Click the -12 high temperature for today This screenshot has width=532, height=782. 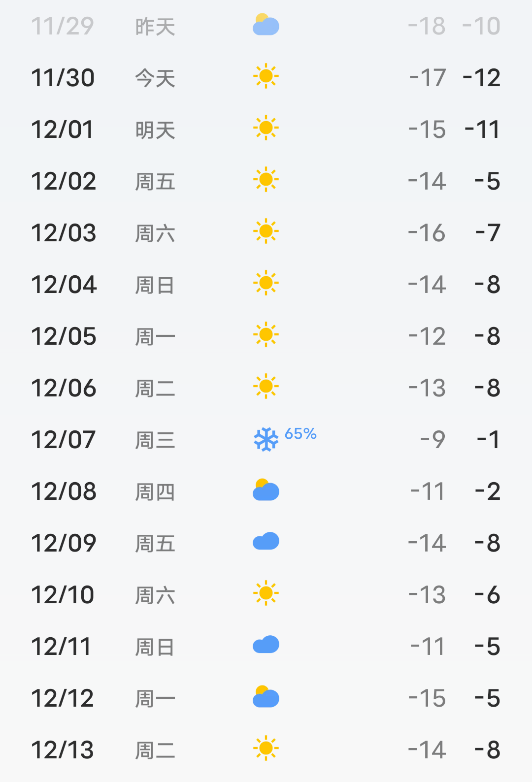click(482, 78)
